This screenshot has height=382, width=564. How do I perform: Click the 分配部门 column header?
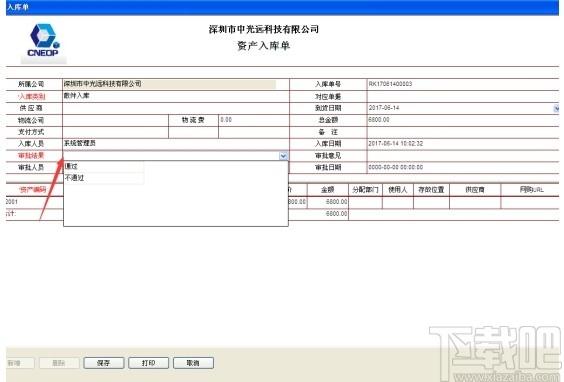tap(365, 190)
